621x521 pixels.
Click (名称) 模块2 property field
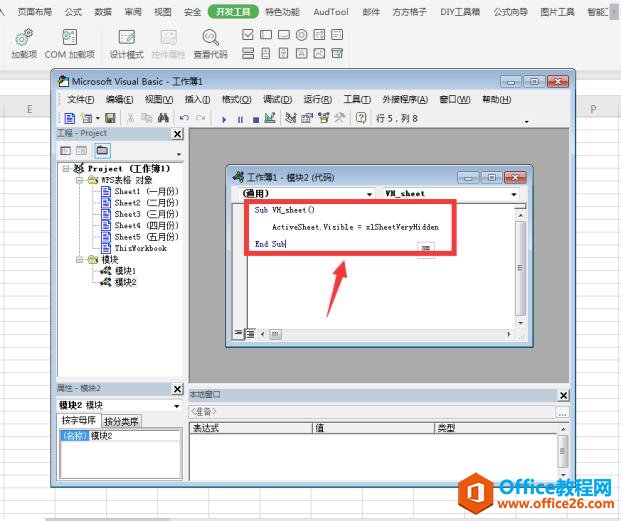(120, 436)
